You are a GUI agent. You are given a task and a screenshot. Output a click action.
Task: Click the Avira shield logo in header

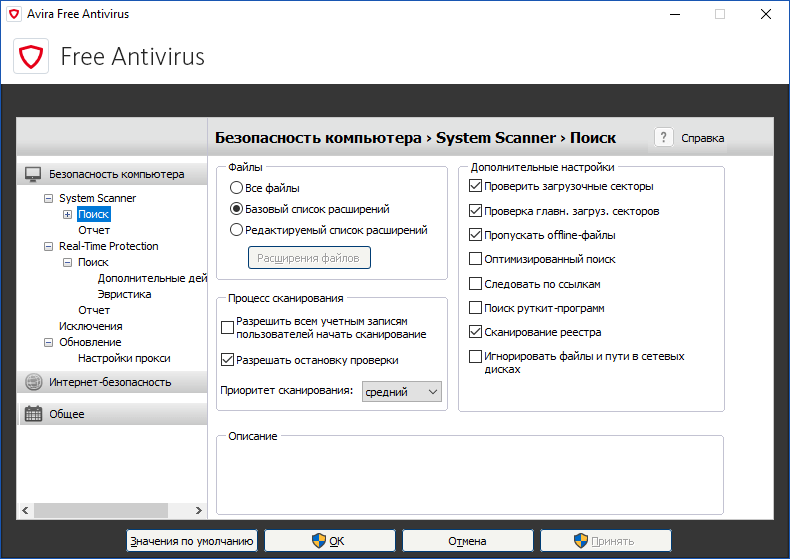coord(31,56)
